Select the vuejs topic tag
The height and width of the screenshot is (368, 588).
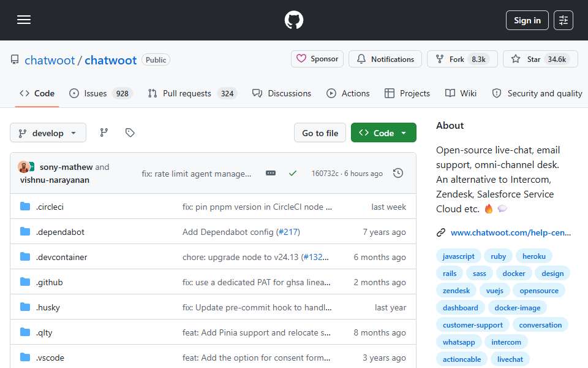pos(495,291)
